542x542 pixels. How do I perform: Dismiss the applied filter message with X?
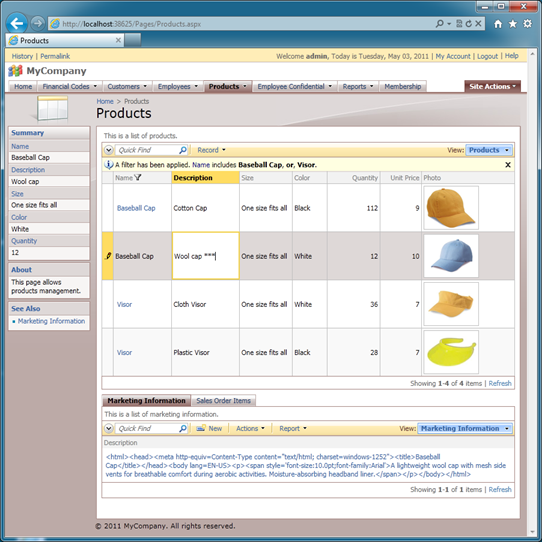point(508,165)
